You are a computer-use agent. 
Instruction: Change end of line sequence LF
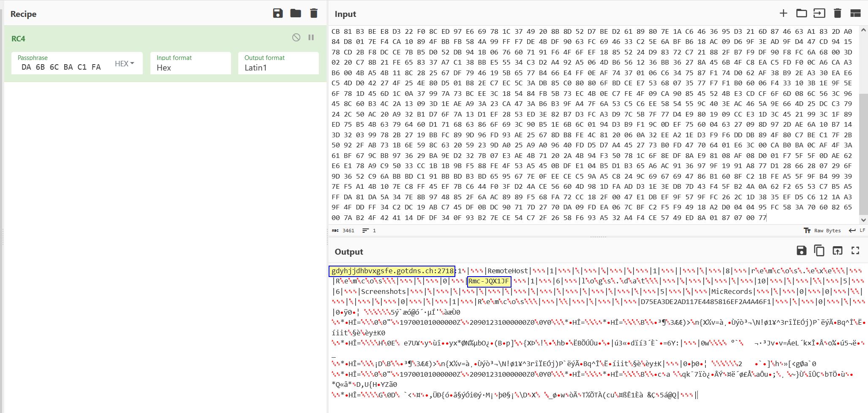point(857,231)
